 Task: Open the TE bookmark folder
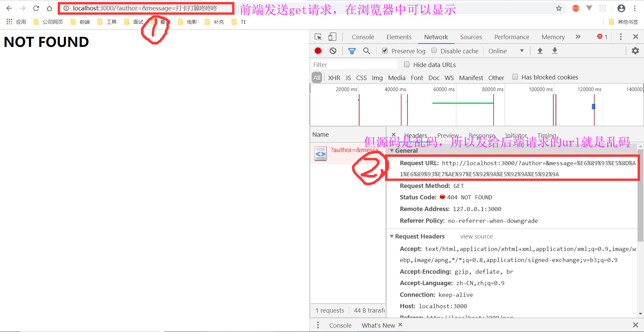239,22
